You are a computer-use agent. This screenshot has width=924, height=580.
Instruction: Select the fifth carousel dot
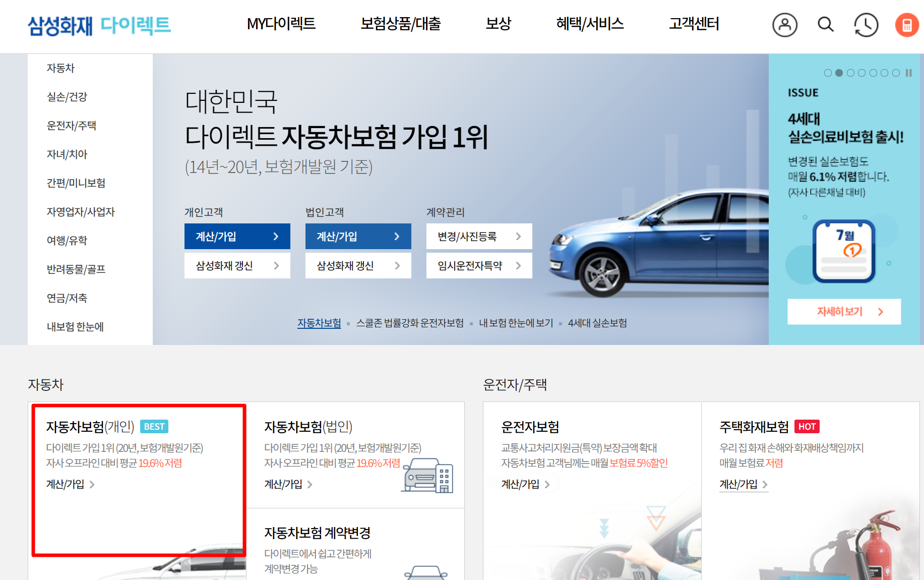tap(873, 73)
